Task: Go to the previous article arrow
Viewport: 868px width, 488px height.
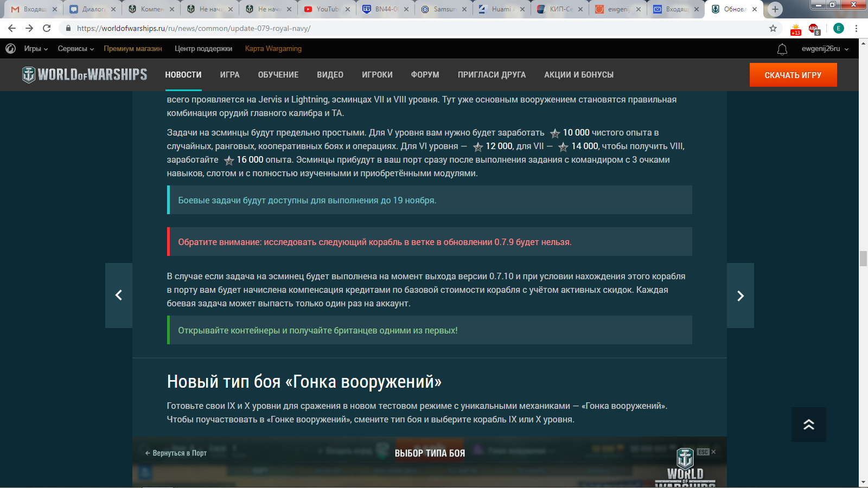Action: [119, 296]
